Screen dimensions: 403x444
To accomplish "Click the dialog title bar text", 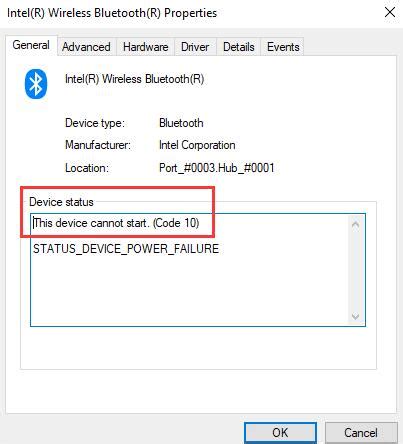I will tap(112, 13).
